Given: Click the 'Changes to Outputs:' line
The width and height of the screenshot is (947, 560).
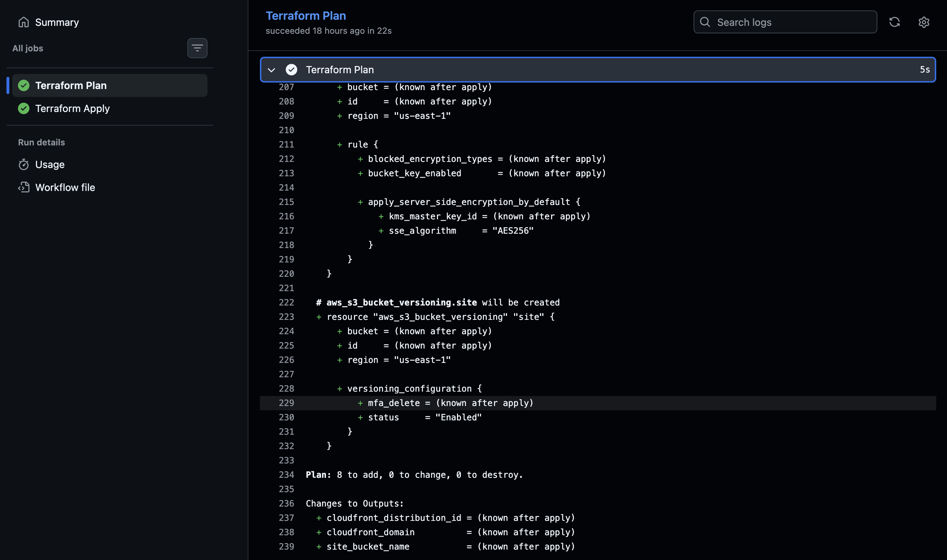Looking at the screenshot, I should point(355,503).
